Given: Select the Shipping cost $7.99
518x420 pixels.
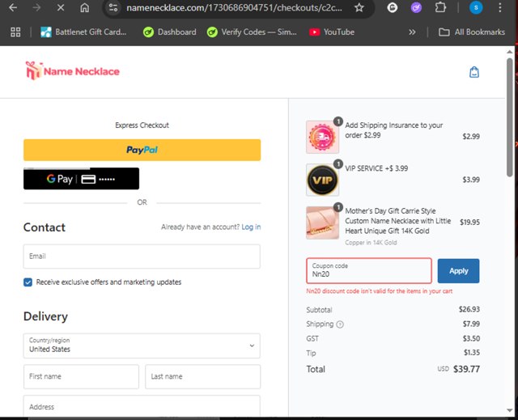Looking at the screenshot, I should tap(471, 324).
